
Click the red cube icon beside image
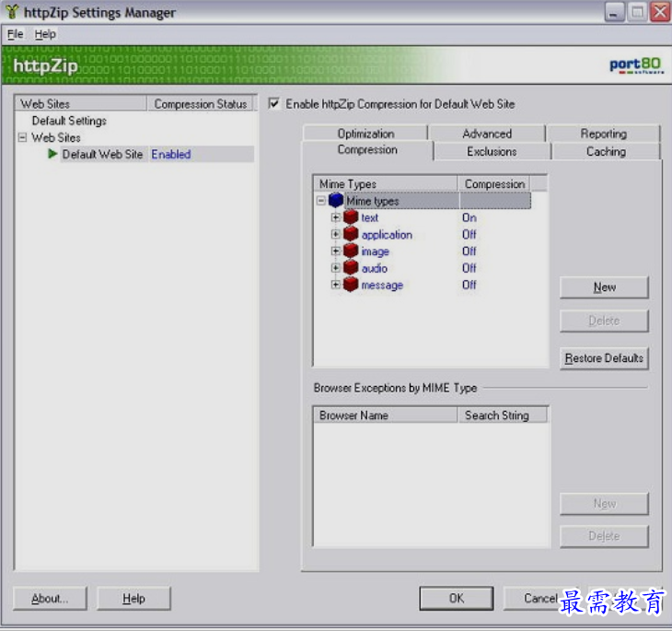point(351,251)
